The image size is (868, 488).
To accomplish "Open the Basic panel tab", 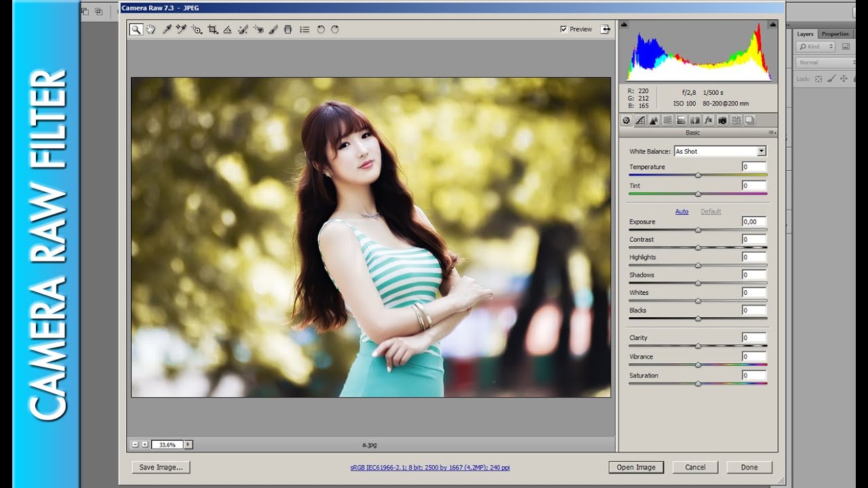I will point(626,120).
